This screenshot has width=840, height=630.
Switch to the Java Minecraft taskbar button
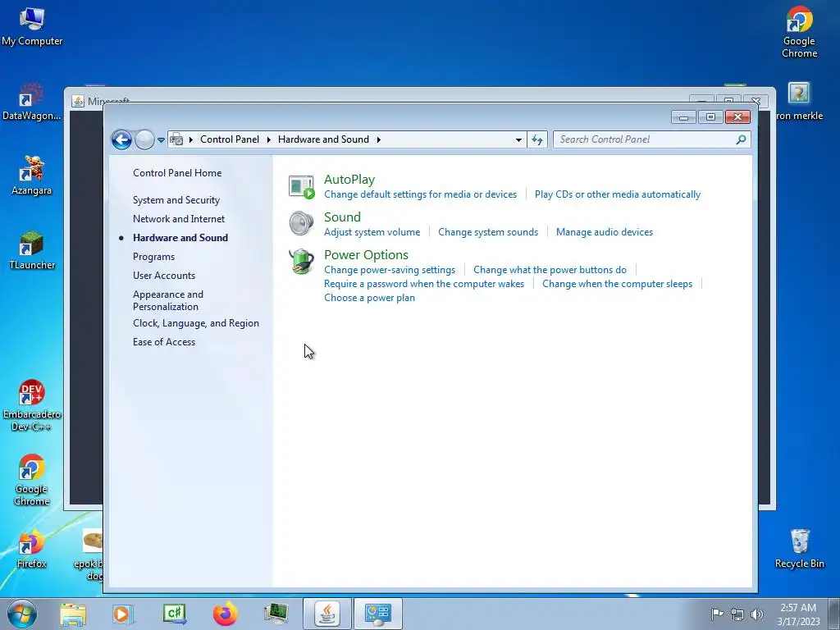point(327,614)
